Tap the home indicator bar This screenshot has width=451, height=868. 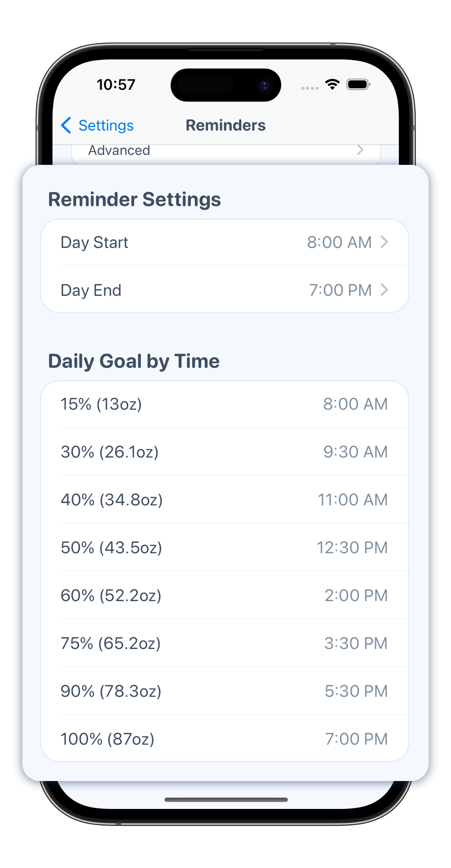point(226,800)
